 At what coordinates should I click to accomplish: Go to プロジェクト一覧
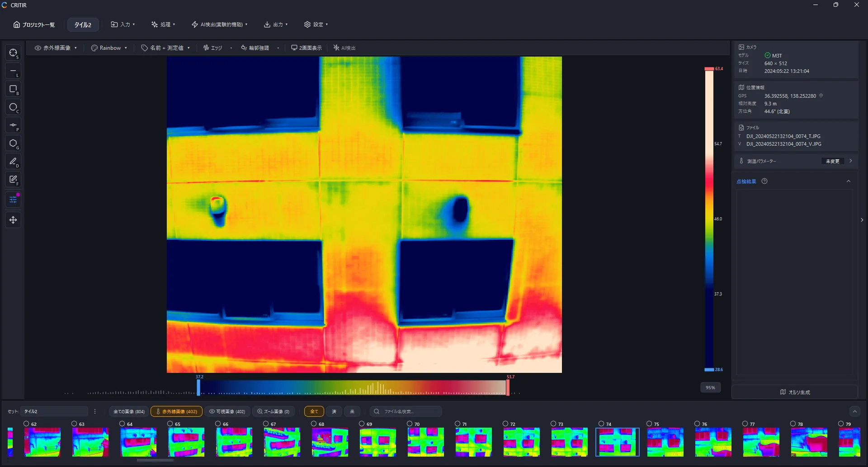coord(34,24)
